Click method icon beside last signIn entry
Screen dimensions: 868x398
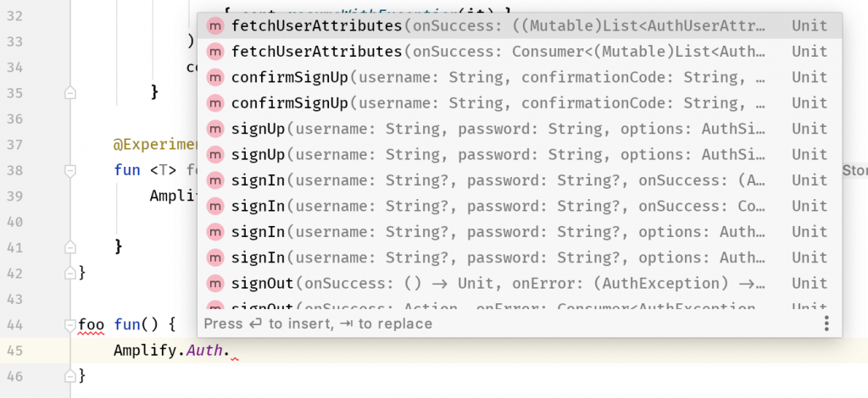[214, 257]
